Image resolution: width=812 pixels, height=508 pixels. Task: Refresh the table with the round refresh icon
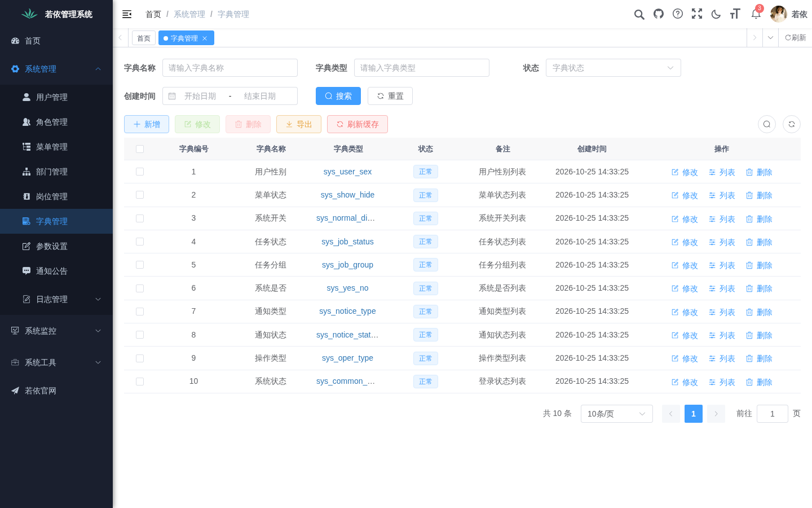(x=792, y=124)
